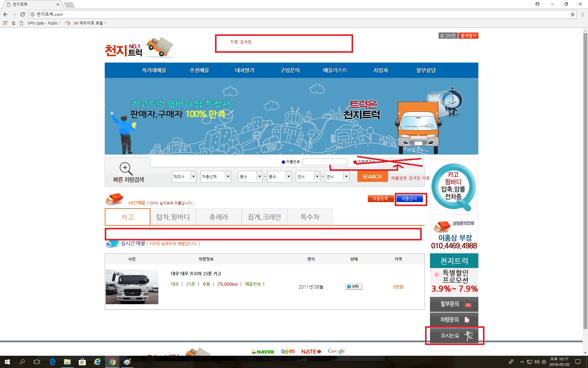
Task: Open Internet Explorer from taskbar
Action: pyautogui.click(x=97, y=362)
